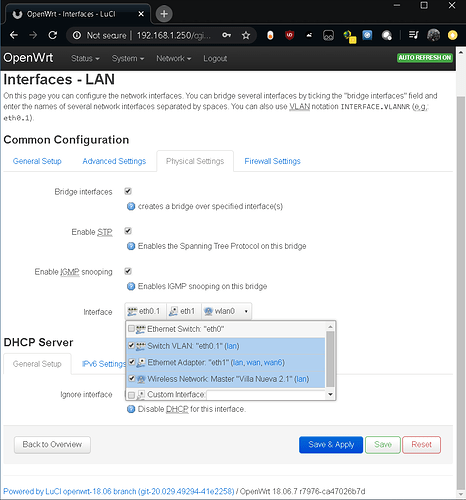Click Logout in the top navigation
The width and height of the screenshot is (466, 500).
tap(215, 59)
